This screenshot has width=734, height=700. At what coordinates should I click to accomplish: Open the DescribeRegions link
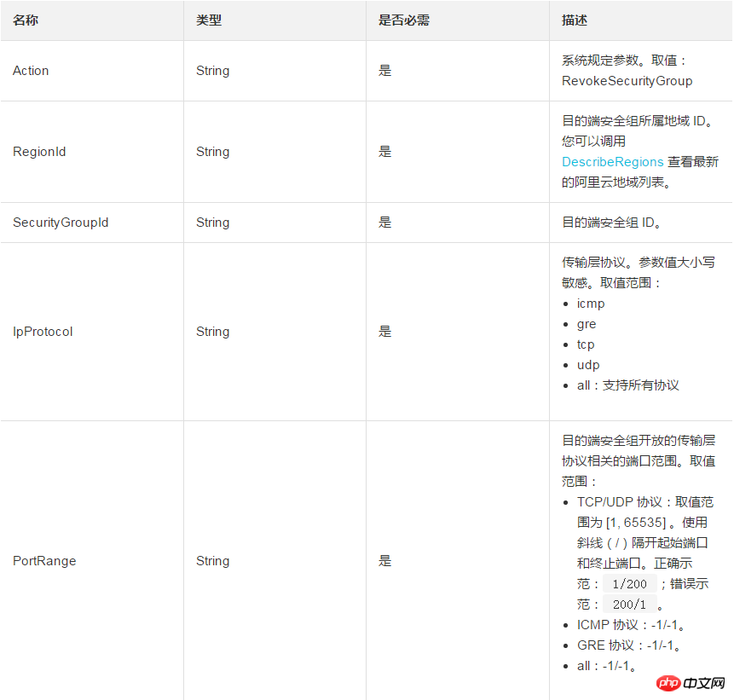(612, 162)
